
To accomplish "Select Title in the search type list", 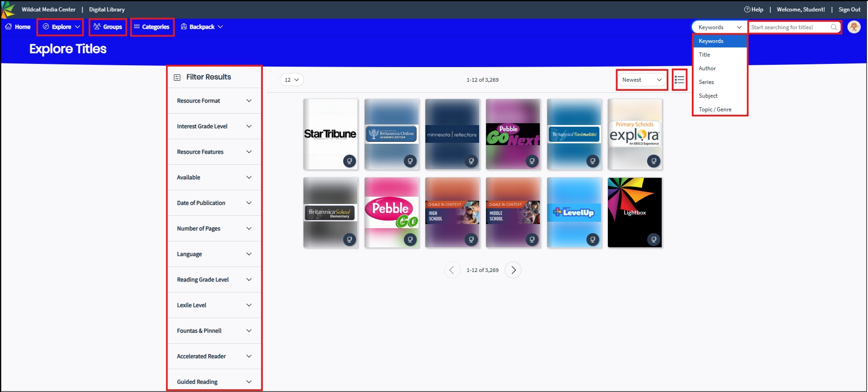I will (x=720, y=54).
